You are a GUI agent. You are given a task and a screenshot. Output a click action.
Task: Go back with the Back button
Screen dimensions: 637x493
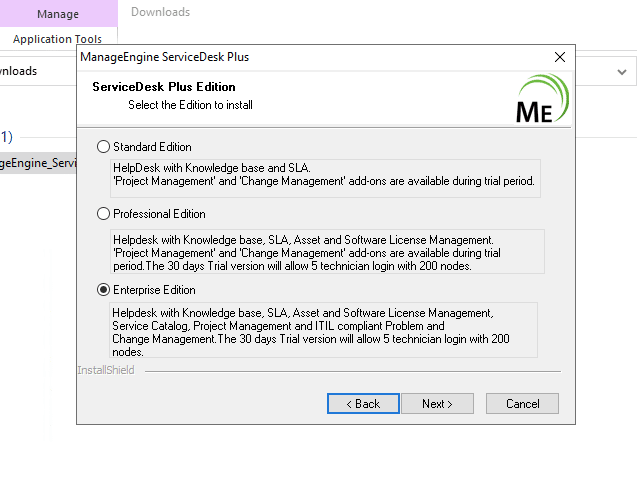pyautogui.click(x=363, y=404)
